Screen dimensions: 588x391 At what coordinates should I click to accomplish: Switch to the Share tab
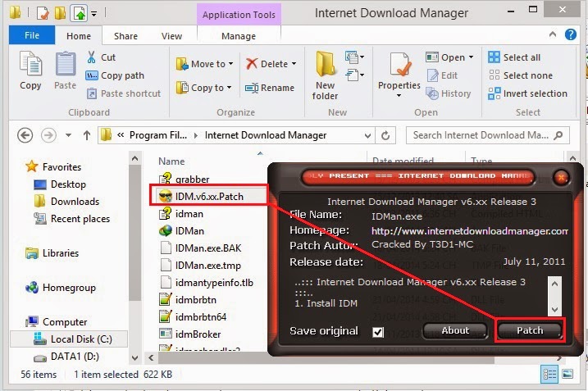tap(125, 36)
